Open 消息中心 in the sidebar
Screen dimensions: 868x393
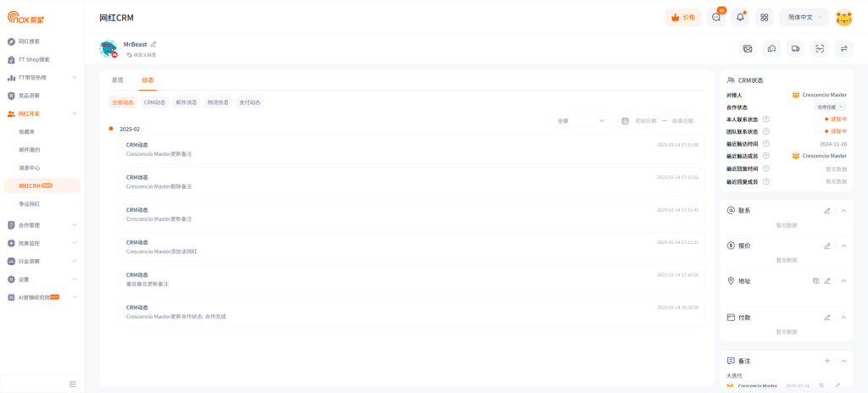[x=30, y=168]
